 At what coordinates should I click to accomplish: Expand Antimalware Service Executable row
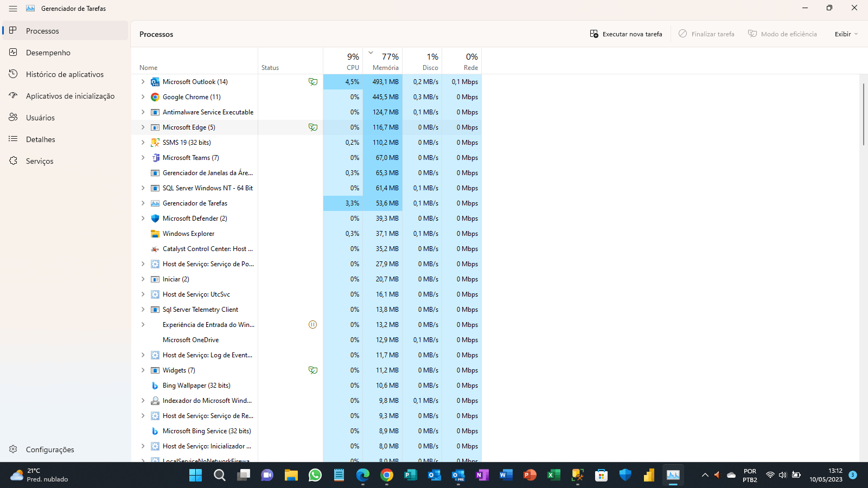click(x=143, y=112)
